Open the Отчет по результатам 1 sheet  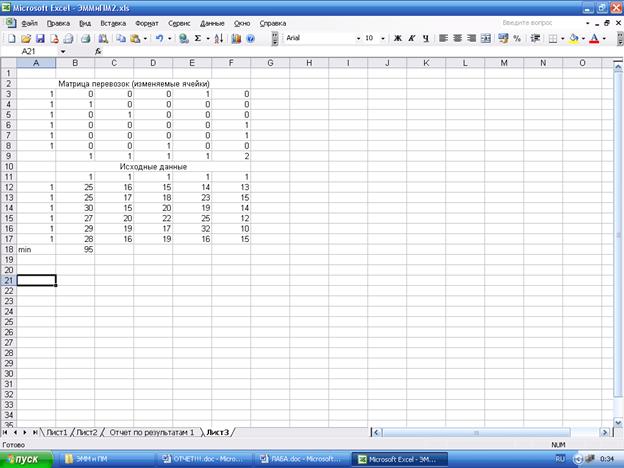tap(152, 432)
